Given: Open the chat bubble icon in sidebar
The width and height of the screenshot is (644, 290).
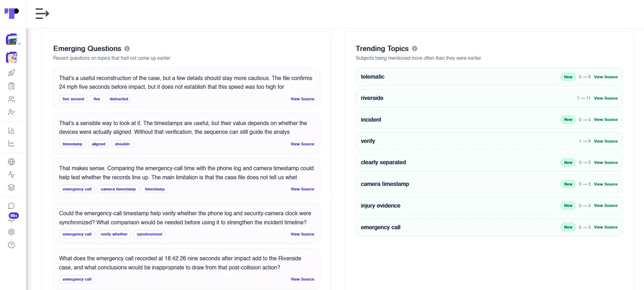Looking at the screenshot, I should [11, 206].
